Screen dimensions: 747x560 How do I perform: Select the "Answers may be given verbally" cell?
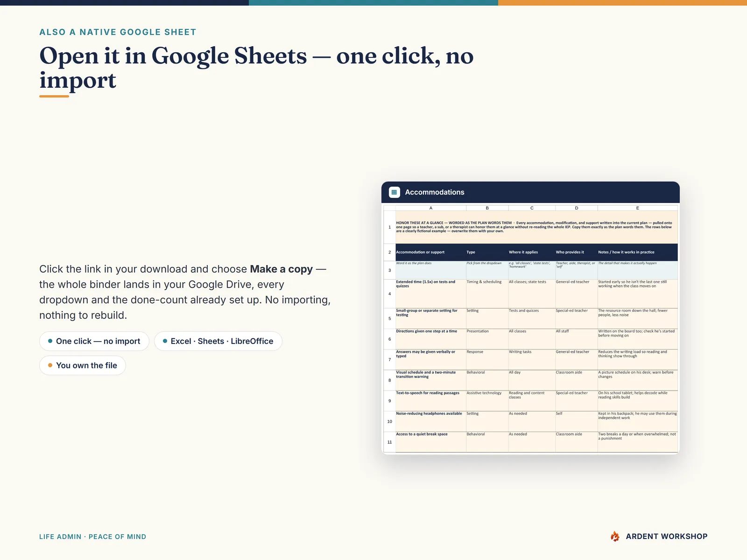pyautogui.click(x=431, y=359)
